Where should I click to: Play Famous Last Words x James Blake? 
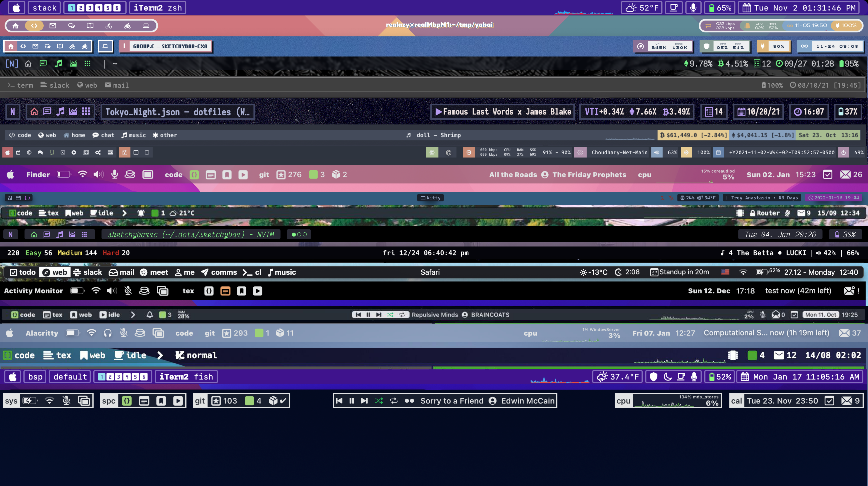[503, 112]
